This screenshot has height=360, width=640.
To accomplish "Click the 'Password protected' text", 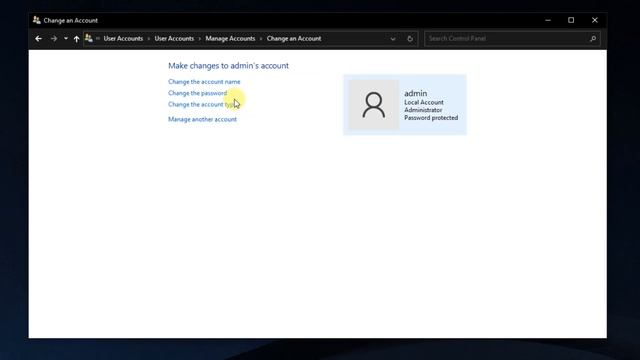I will point(431,118).
